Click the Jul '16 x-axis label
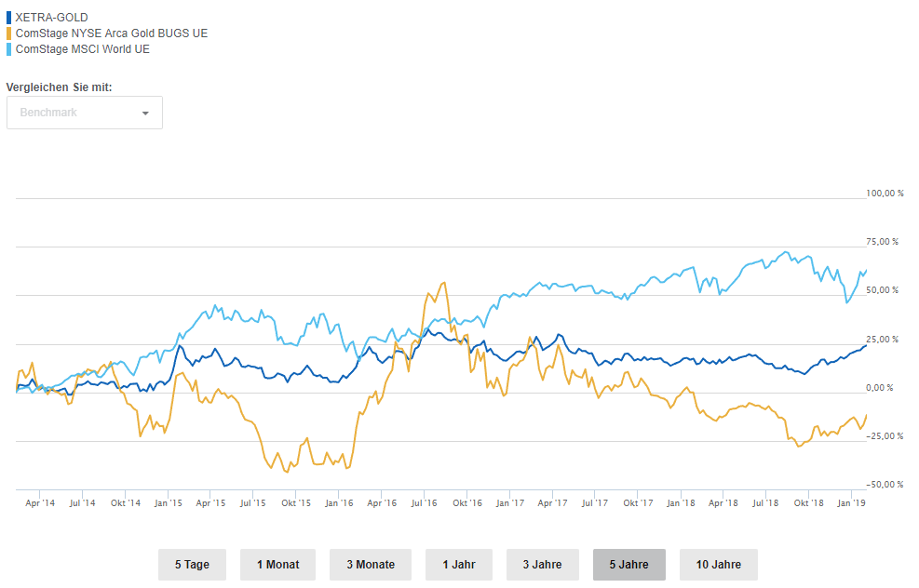919x588 pixels. 424,503
